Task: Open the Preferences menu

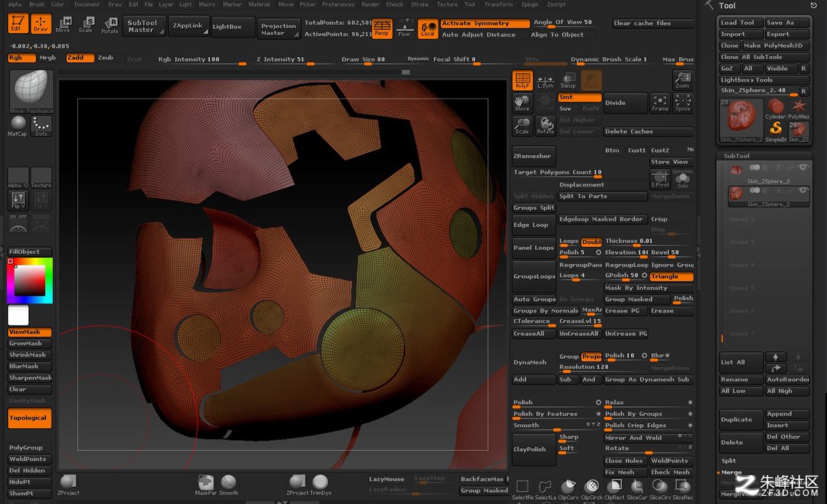Action: (x=338, y=4)
